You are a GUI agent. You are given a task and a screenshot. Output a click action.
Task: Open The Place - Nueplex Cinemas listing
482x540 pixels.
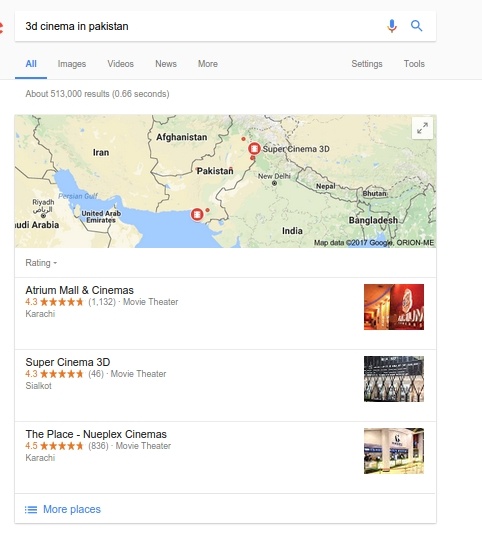(225, 457)
